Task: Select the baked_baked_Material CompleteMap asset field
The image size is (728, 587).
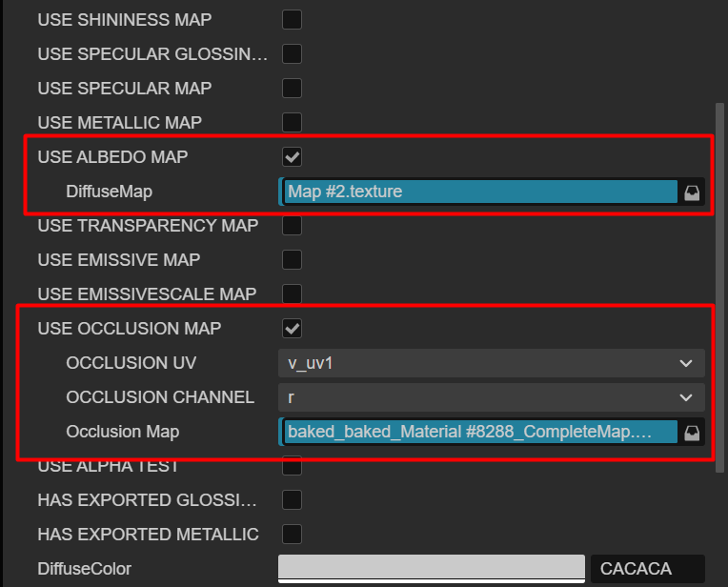Action: pos(480,432)
